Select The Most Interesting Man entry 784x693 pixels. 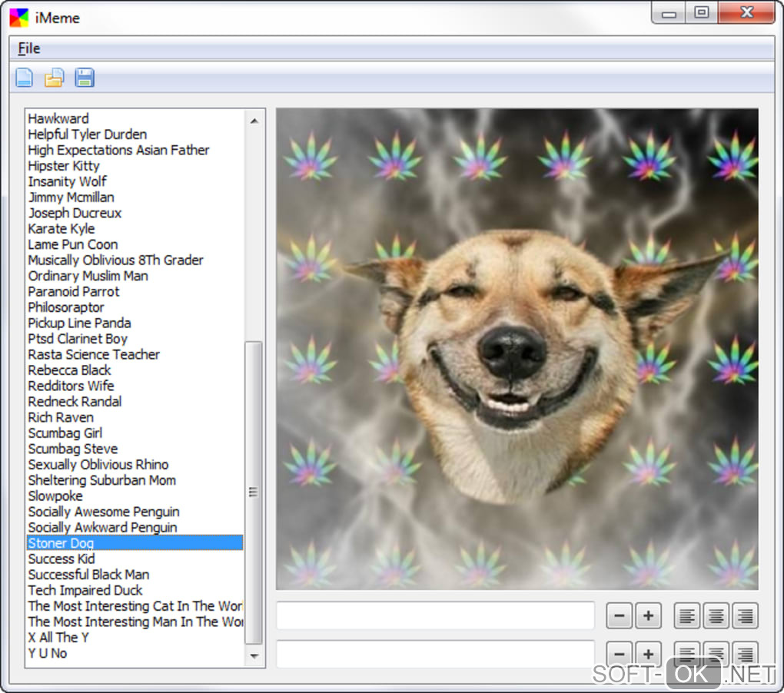point(135,622)
